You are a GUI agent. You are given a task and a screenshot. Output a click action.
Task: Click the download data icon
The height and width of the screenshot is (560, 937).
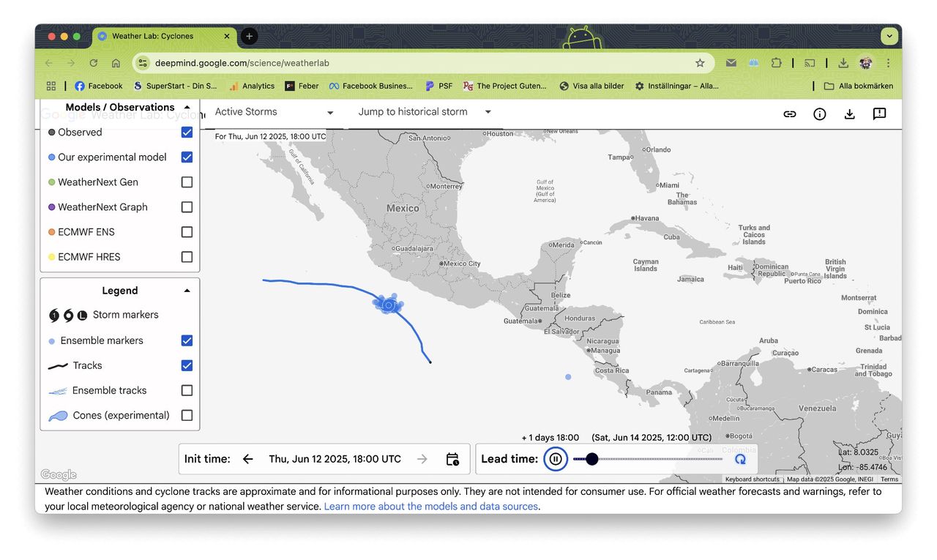(x=849, y=114)
